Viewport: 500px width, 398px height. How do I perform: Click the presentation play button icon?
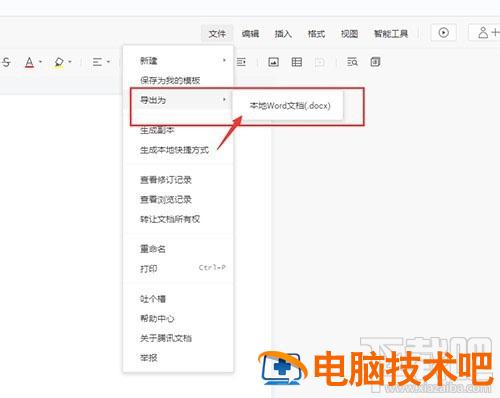tap(443, 33)
